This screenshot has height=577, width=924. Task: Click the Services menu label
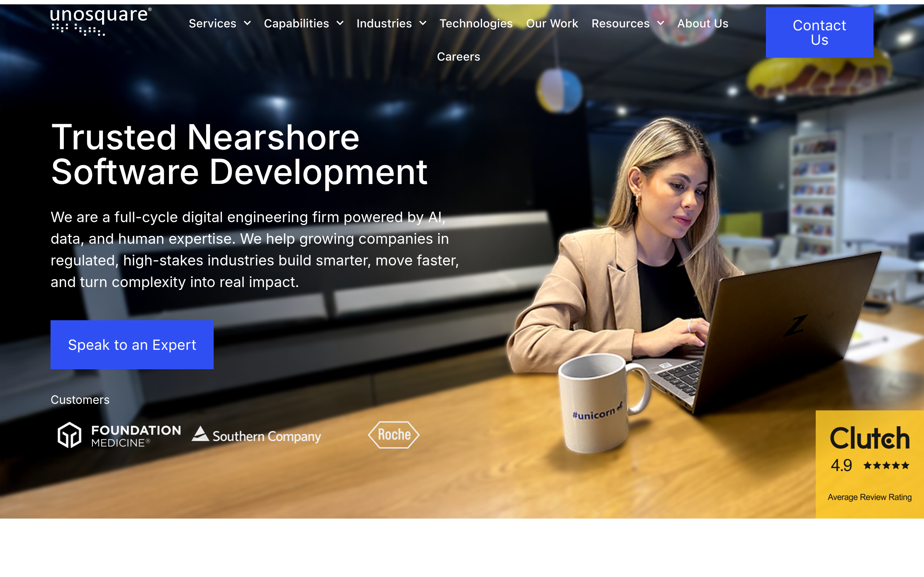212,23
